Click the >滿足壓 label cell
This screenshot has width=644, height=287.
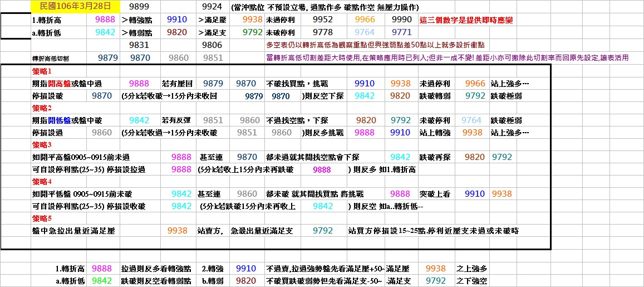click(212, 20)
